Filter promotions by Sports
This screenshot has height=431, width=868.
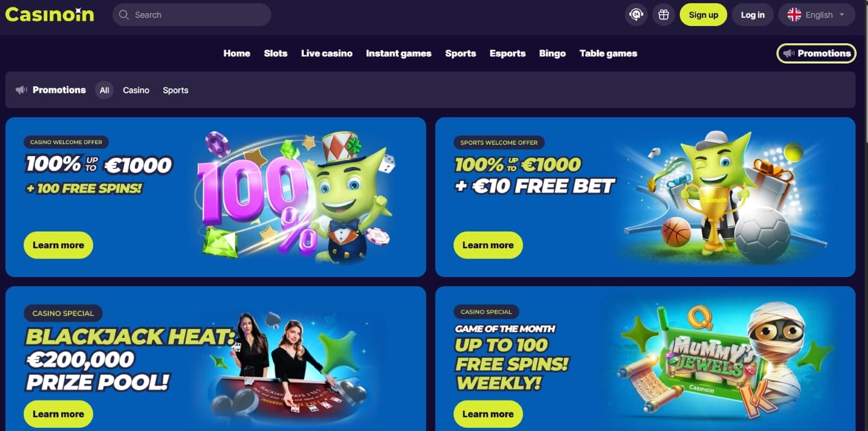[x=175, y=90]
